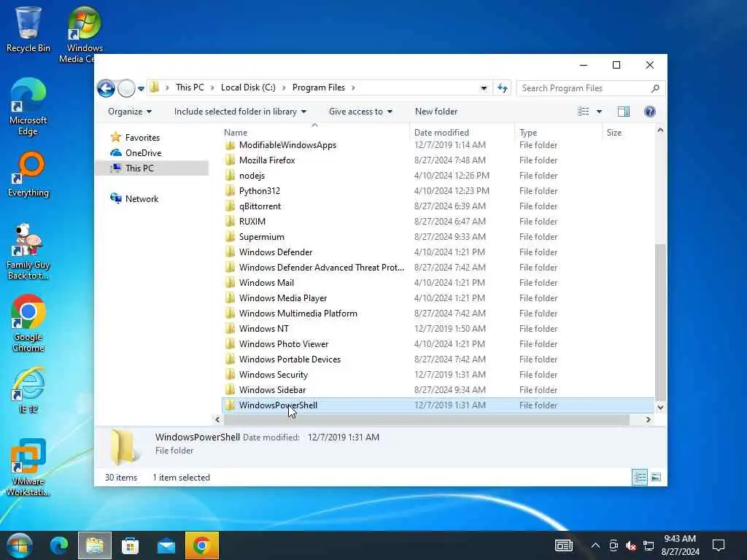The image size is (747, 560).
Task: Click the Back navigation arrow button
Action: tap(106, 88)
